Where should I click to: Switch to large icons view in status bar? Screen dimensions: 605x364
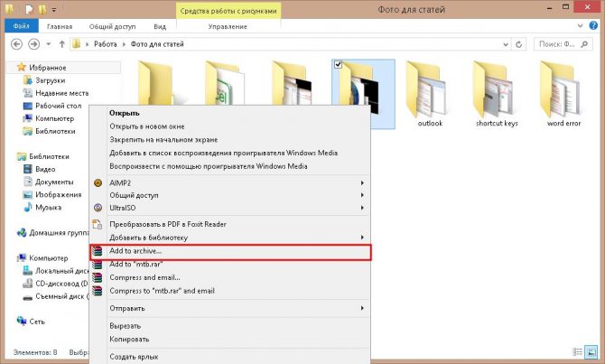591,352
